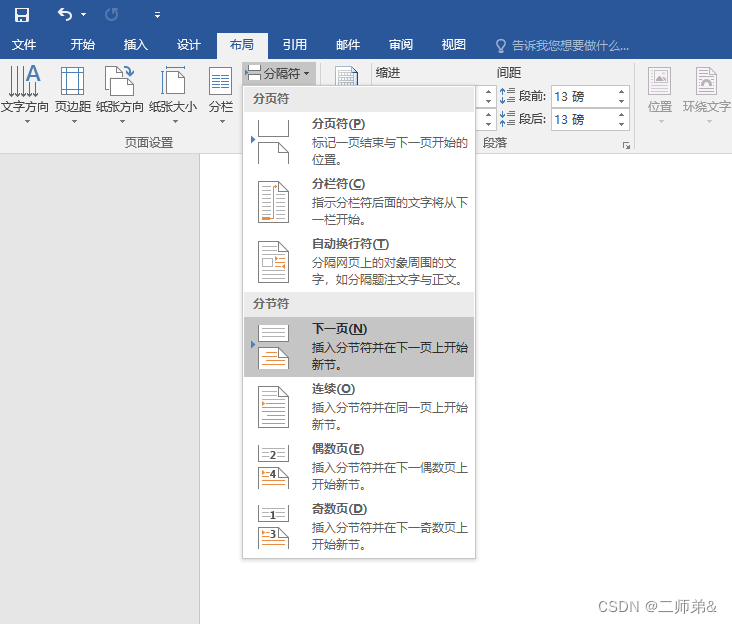Click the Save icon in quick access toolbar
732x624 pixels.
[x=22, y=15]
